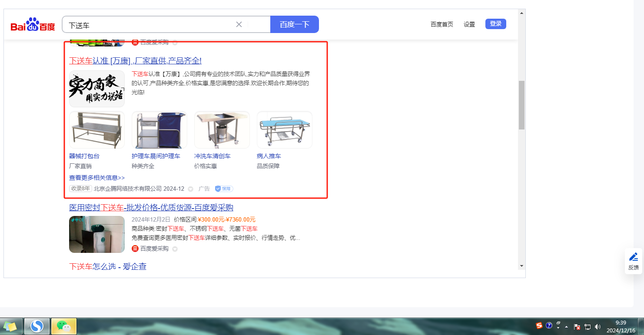Click the 厂家直销 caption
Image resolution: width=644 pixels, height=335 pixels.
click(80, 166)
